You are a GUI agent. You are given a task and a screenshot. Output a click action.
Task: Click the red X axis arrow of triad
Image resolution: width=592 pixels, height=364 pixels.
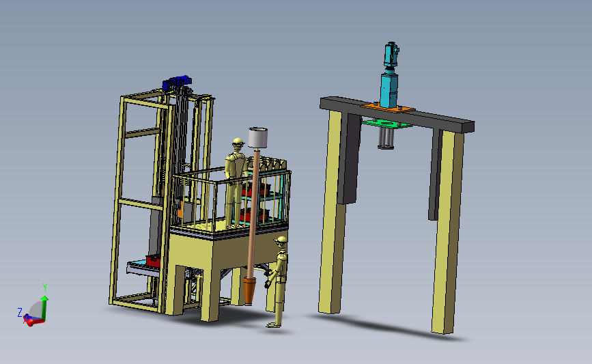[x=33, y=322]
